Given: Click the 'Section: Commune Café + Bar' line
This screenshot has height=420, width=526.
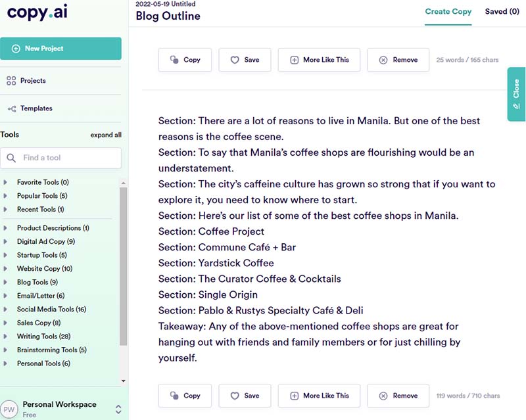Looking at the screenshot, I should 227,247.
